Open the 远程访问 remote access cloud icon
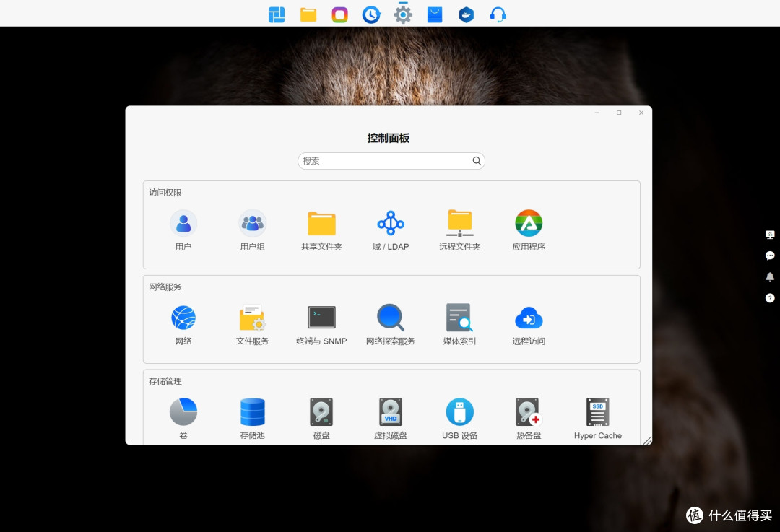The image size is (780, 532). tap(529, 318)
